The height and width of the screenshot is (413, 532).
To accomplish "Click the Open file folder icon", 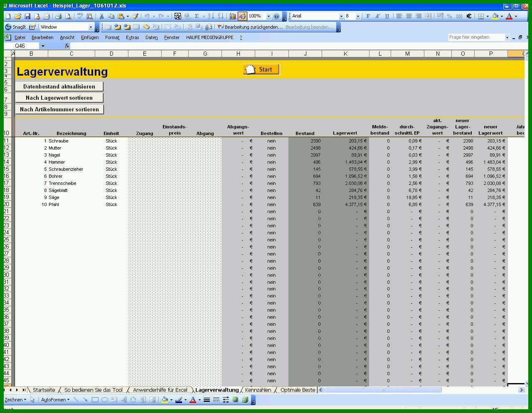I will tap(17, 16).
